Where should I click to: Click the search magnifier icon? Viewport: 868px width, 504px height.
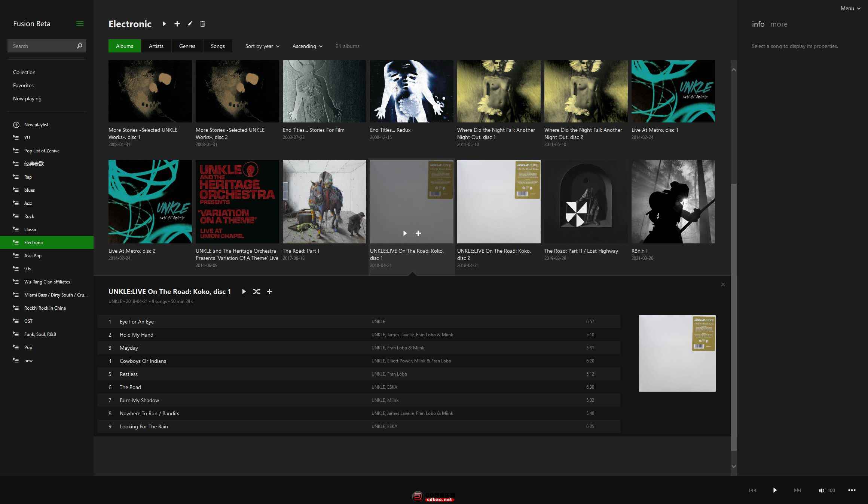click(x=79, y=46)
